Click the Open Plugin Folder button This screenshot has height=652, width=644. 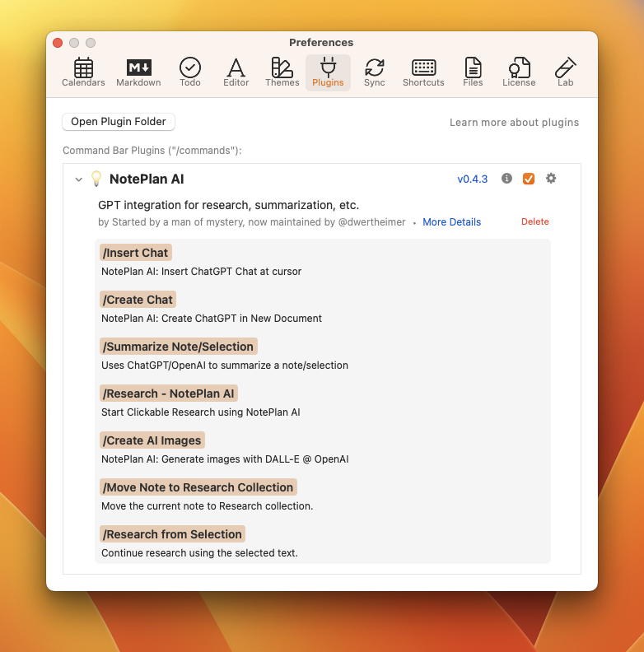[119, 121]
